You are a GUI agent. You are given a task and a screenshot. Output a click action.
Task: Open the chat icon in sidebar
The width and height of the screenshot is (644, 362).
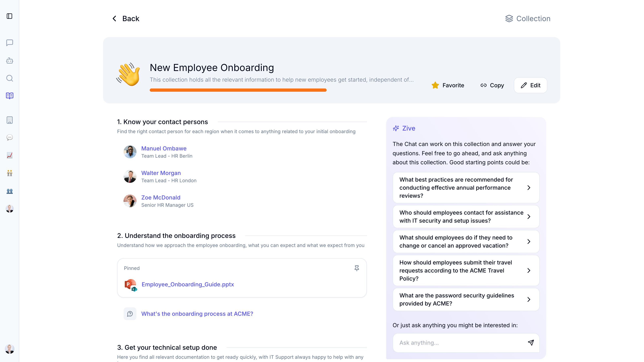coord(9,43)
